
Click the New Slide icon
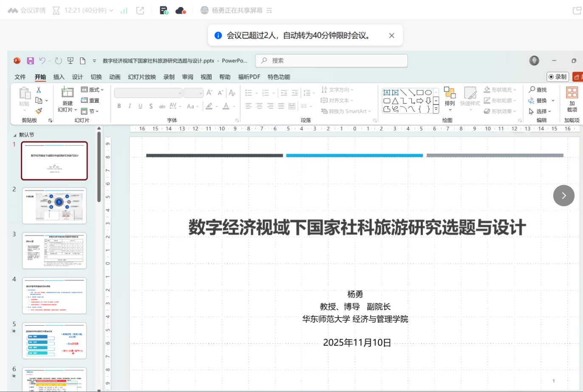[x=68, y=93]
